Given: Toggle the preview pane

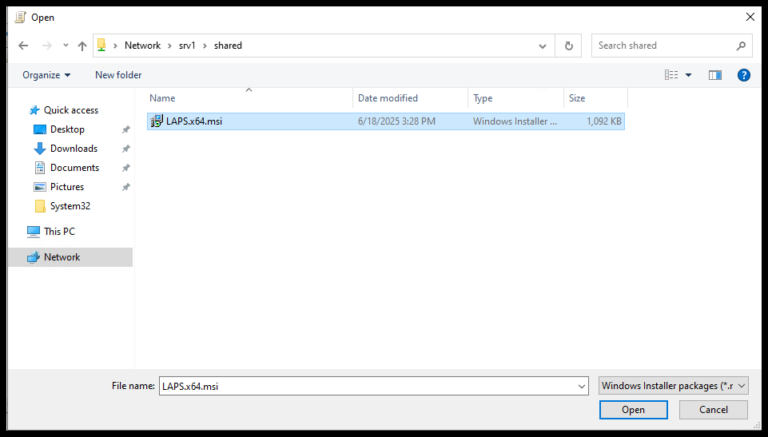Looking at the screenshot, I should (x=715, y=75).
